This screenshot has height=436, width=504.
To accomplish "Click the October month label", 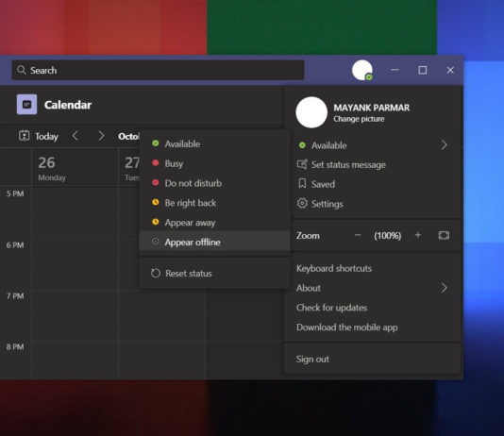I will pos(128,136).
